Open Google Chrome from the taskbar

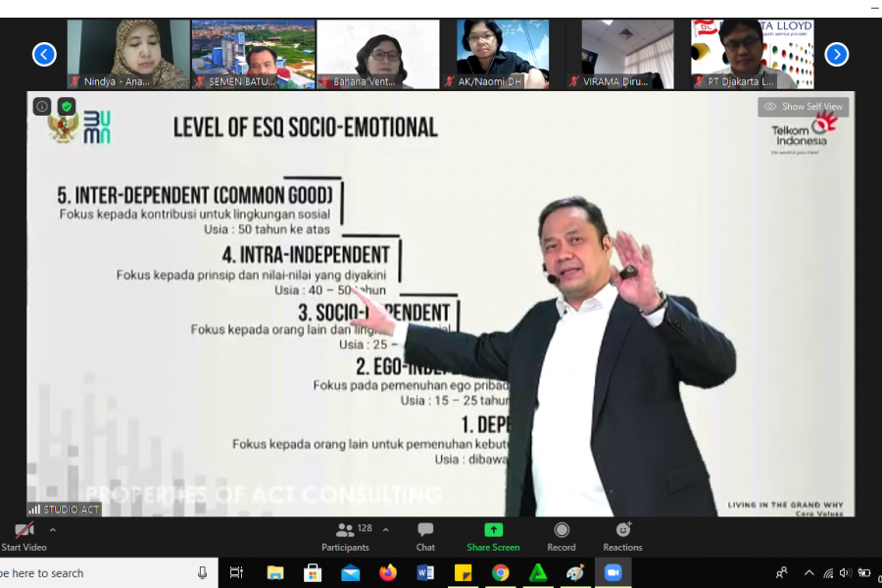tap(501, 573)
